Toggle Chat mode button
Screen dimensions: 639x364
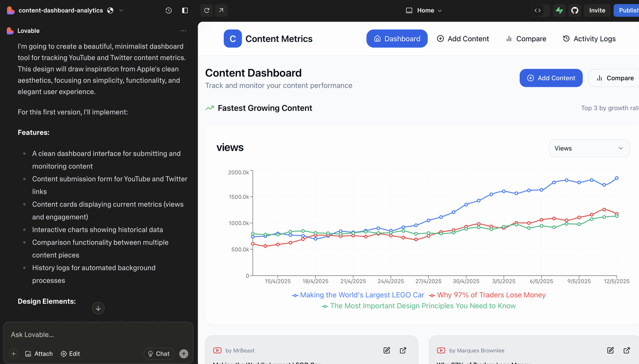coord(159,354)
